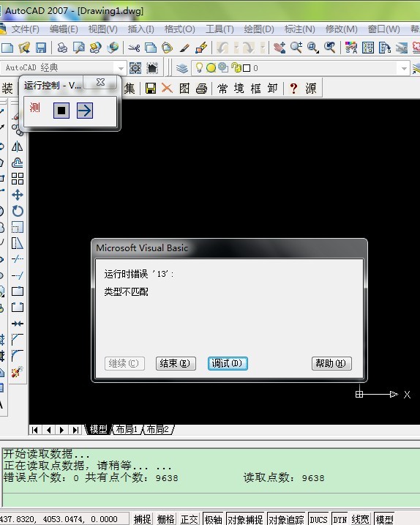The height and width of the screenshot is (525, 420).
Task: Open the AutoCAD 经典 workspace dropdown
Action: tap(121, 68)
